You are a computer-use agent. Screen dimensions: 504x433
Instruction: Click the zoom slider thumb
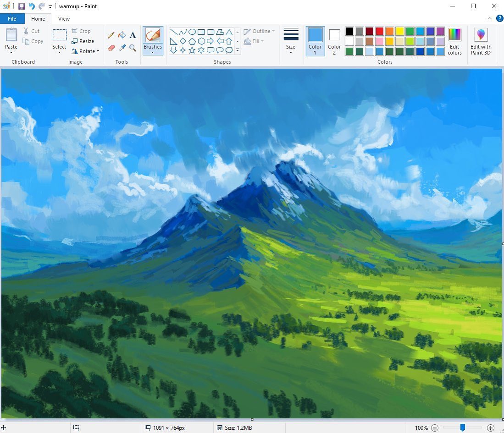coord(463,427)
